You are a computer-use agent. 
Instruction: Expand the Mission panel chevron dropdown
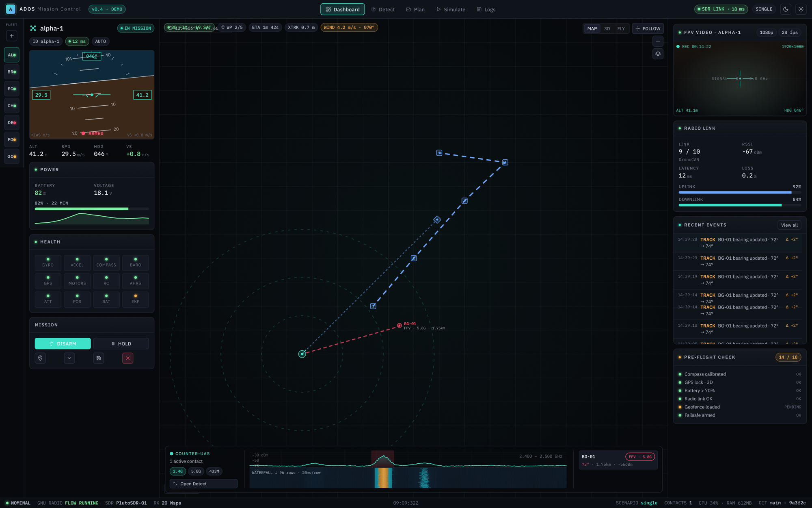[69, 358]
